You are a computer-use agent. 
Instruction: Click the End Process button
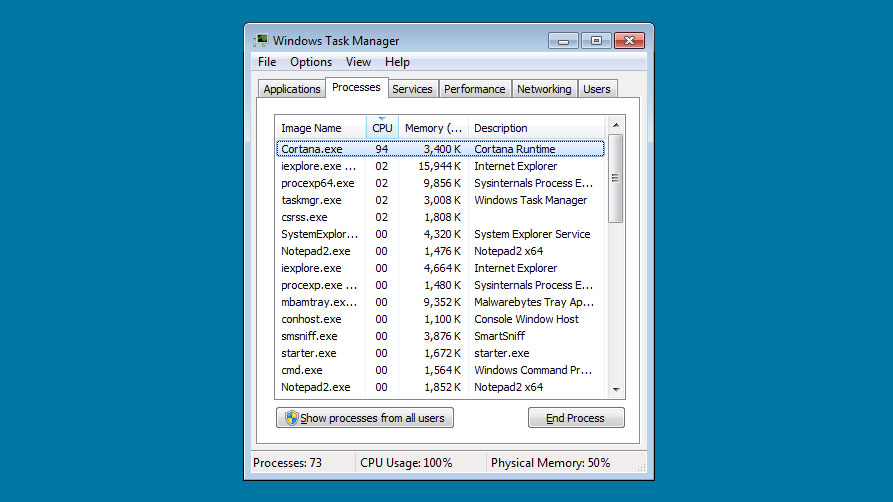point(576,418)
